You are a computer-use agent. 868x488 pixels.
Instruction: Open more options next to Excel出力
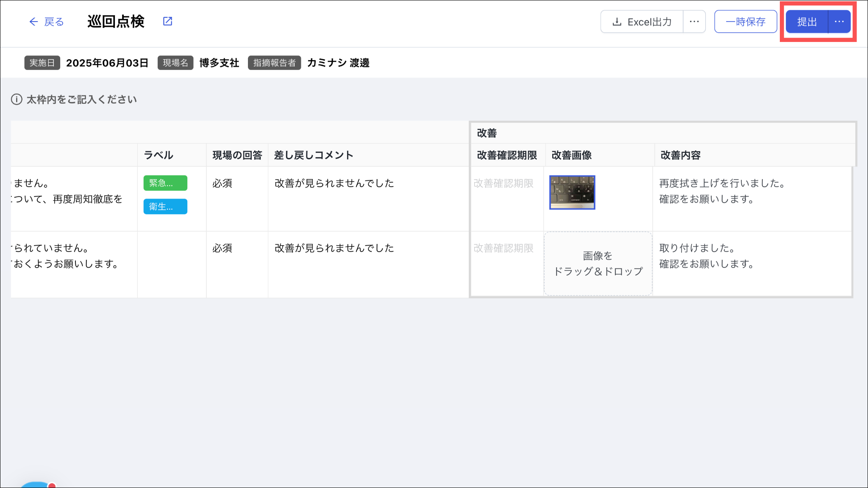tap(694, 22)
